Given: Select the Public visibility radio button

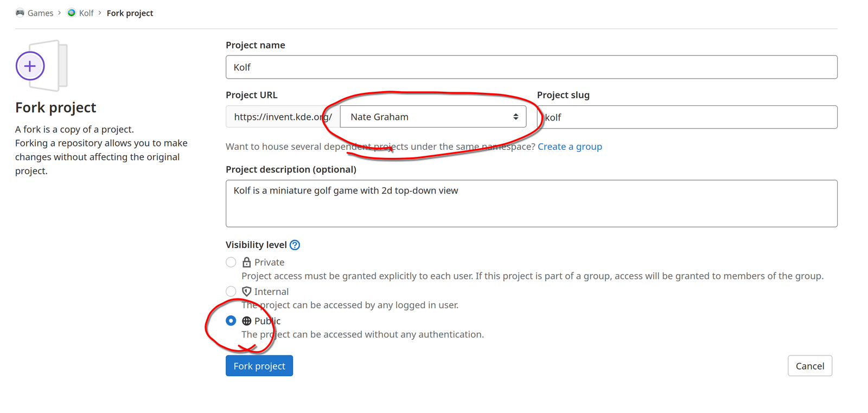Looking at the screenshot, I should (231, 321).
